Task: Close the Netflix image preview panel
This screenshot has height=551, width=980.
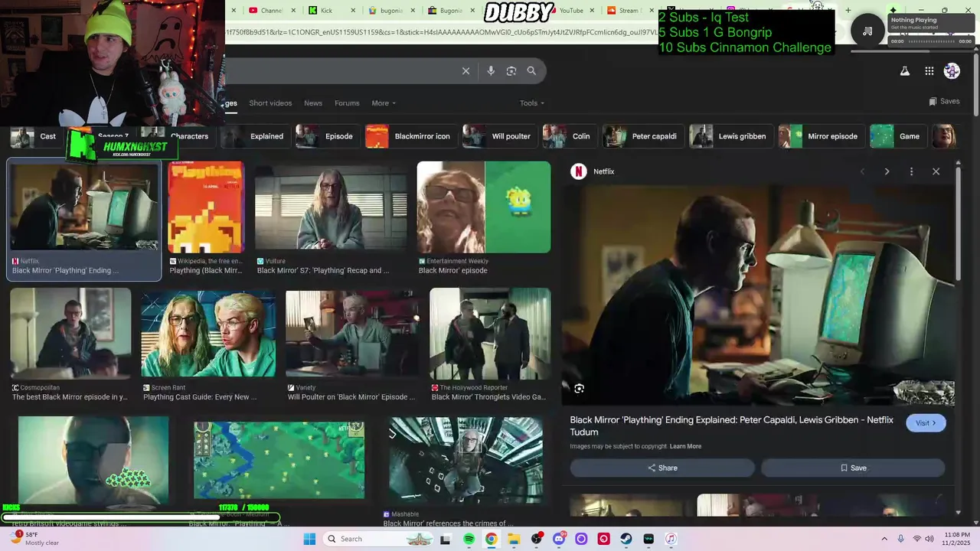Action: coord(936,171)
